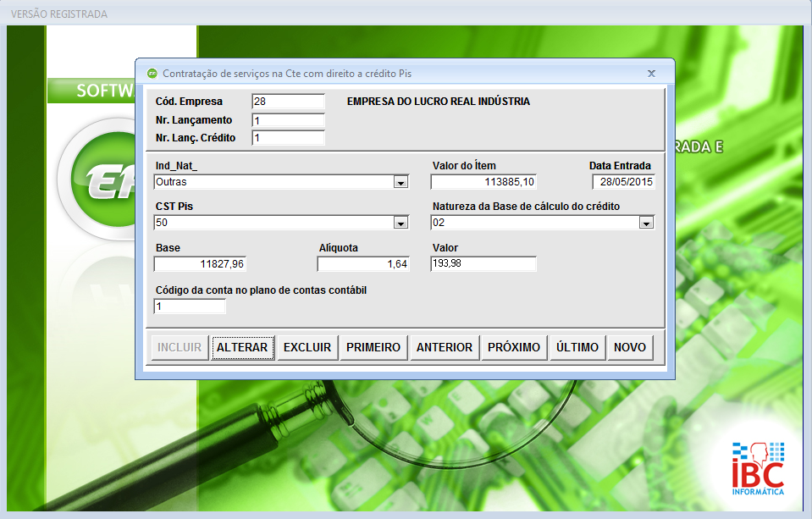Click the Valor field showing 193,98
This screenshot has width=812, height=519.
[x=483, y=263]
